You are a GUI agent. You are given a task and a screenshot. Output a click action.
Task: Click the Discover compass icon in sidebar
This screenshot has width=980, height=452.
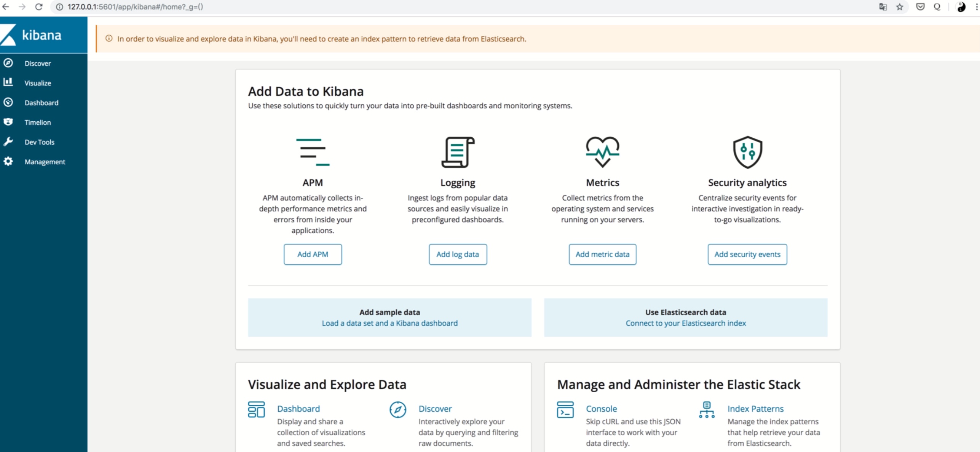(x=8, y=63)
